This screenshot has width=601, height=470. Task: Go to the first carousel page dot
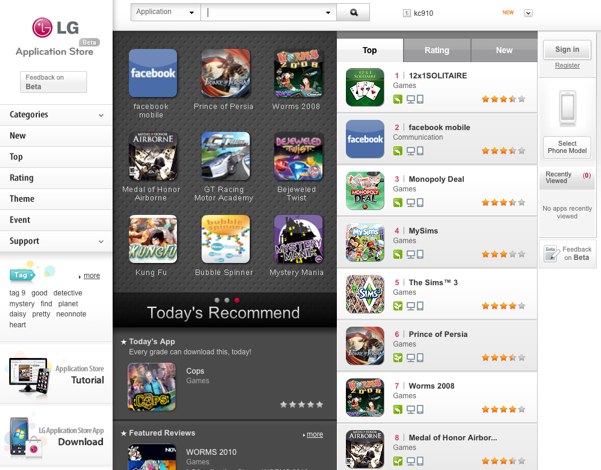tap(217, 300)
